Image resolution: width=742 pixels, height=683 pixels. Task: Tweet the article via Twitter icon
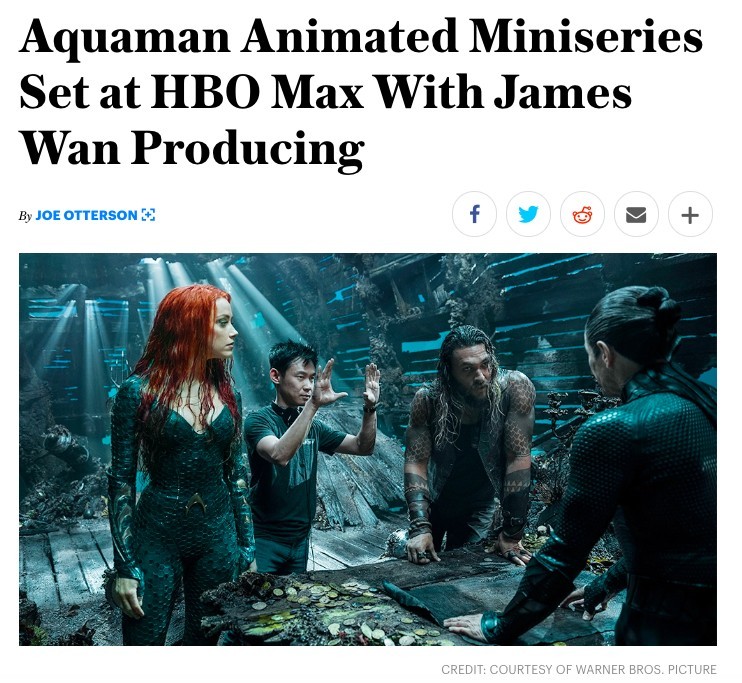coord(528,214)
